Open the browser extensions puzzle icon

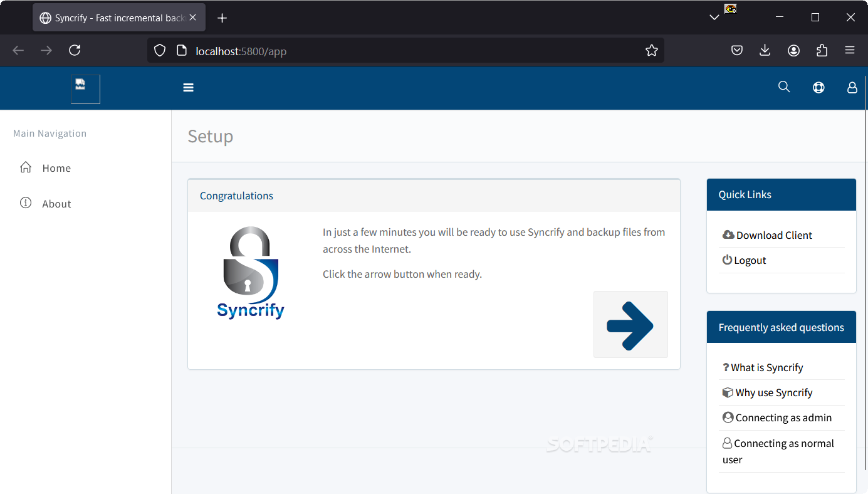(822, 50)
